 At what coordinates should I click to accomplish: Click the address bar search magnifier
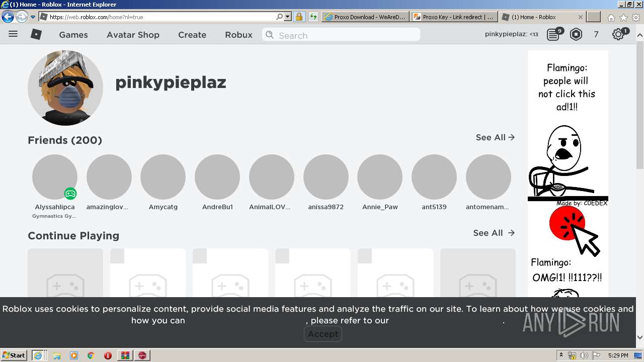280,17
